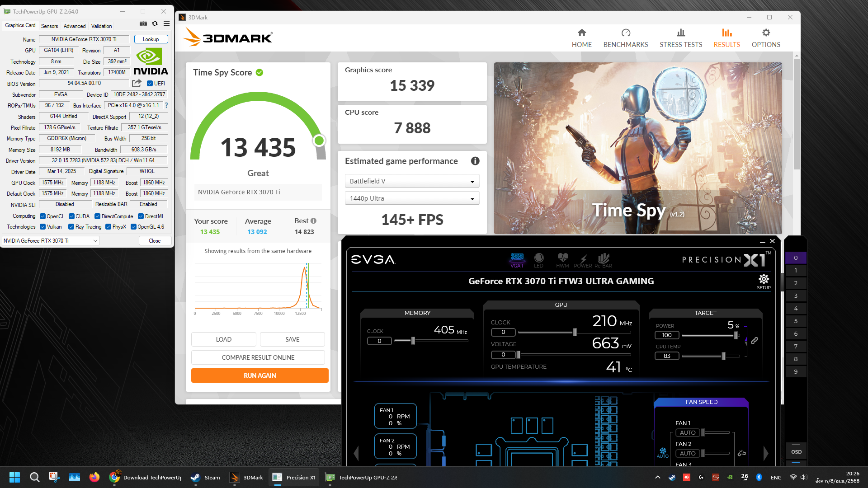Click the power target slider handle
Screen dimensions: 868x488
coord(736,335)
